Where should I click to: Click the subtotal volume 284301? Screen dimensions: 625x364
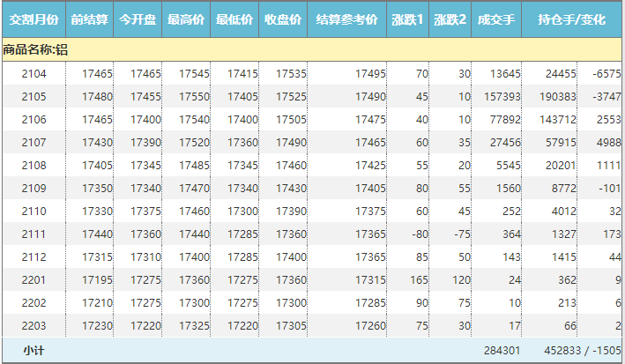pyautogui.click(x=502, y=351)
